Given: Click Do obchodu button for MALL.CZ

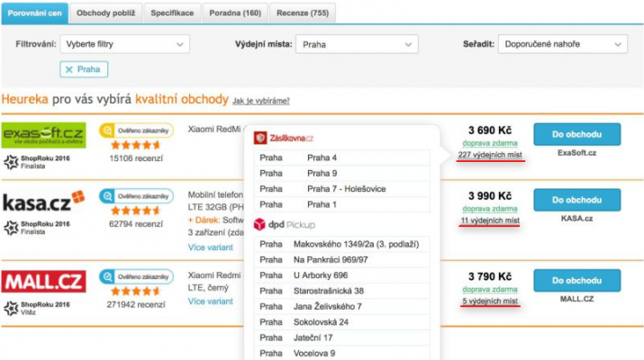Looking at the screenshot, I should pos(576,280).
